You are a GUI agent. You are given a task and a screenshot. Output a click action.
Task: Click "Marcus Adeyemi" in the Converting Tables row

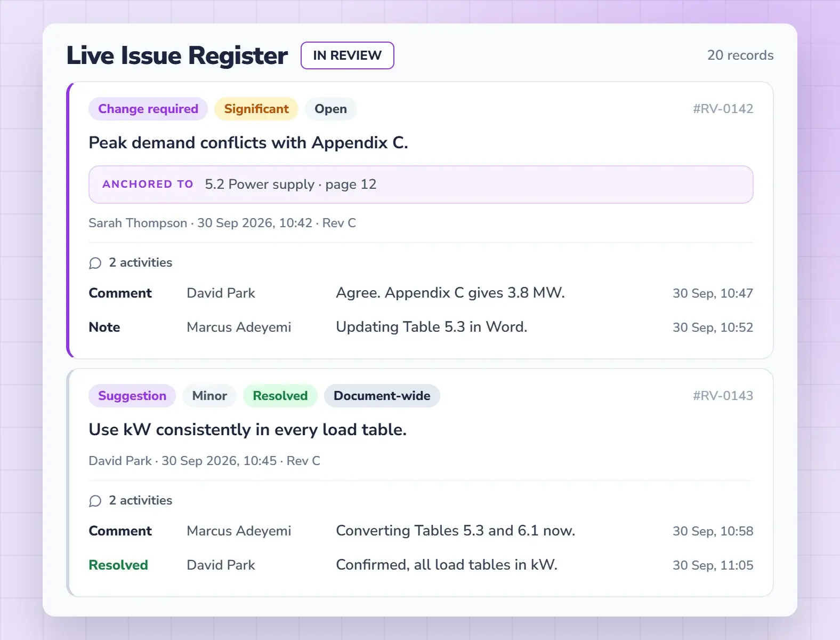(239, 531)
